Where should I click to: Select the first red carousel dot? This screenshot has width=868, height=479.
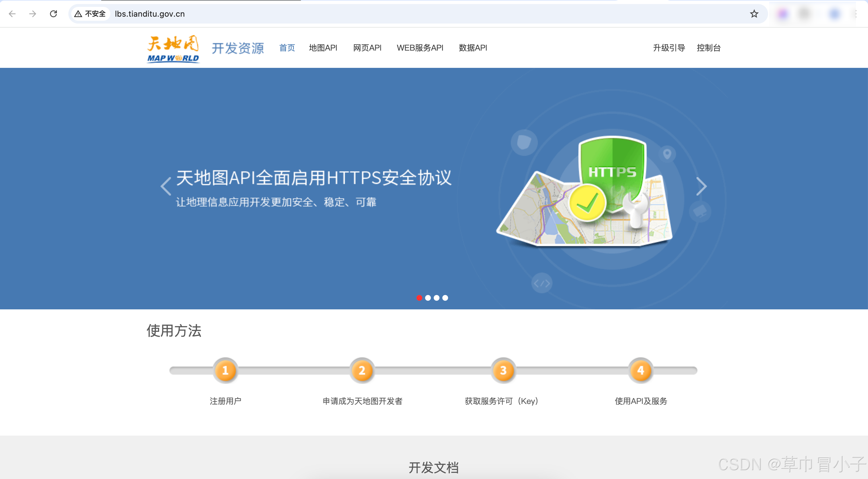point(419,298)
